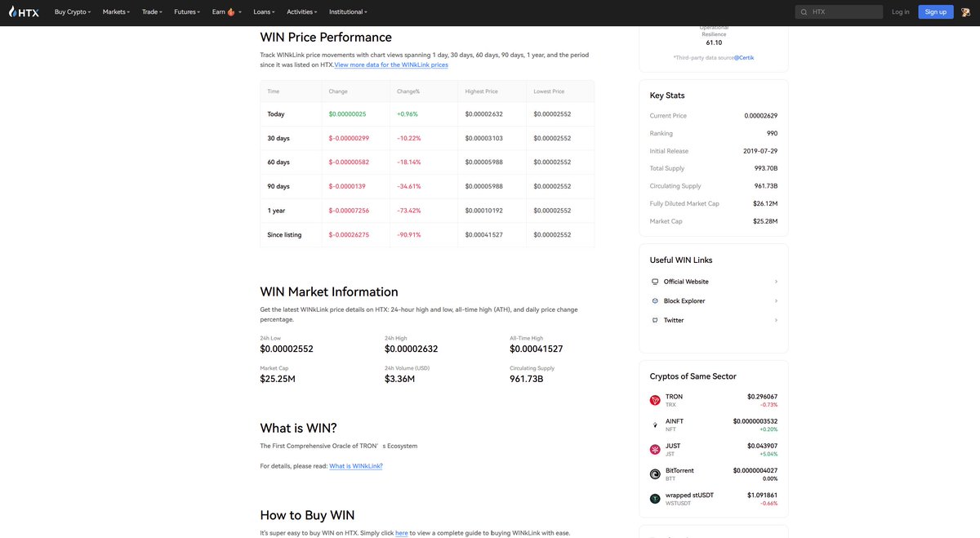This screenshot has height=538, width=980.
Task: Click the 90 days row label
Action: [x=278, y=187]
